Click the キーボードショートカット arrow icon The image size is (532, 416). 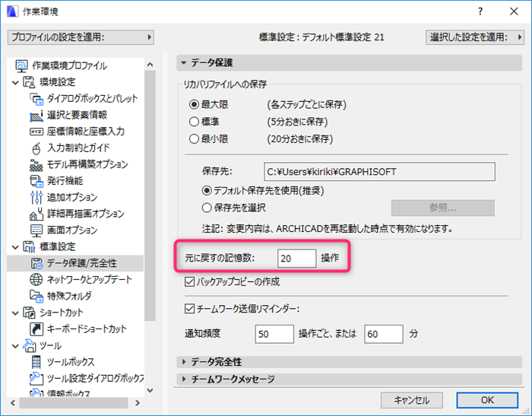(x=36, y=329)
